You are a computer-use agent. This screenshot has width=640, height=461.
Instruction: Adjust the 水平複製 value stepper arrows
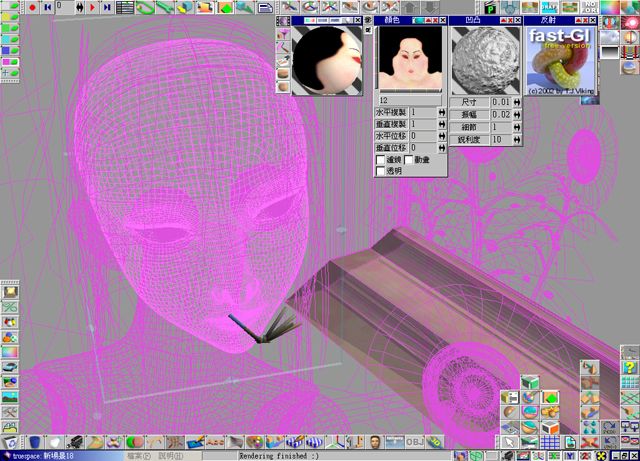pyautogui.click(x=442, y=112)
